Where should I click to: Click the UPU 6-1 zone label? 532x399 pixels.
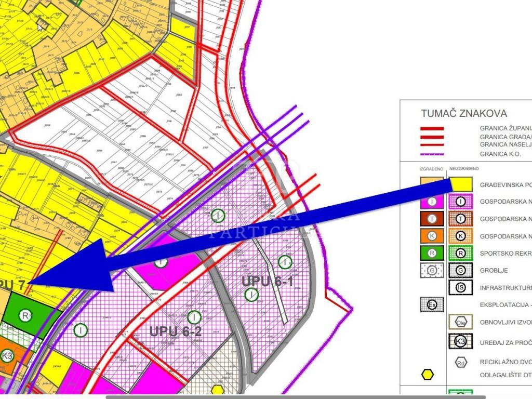tap(267, 281)
